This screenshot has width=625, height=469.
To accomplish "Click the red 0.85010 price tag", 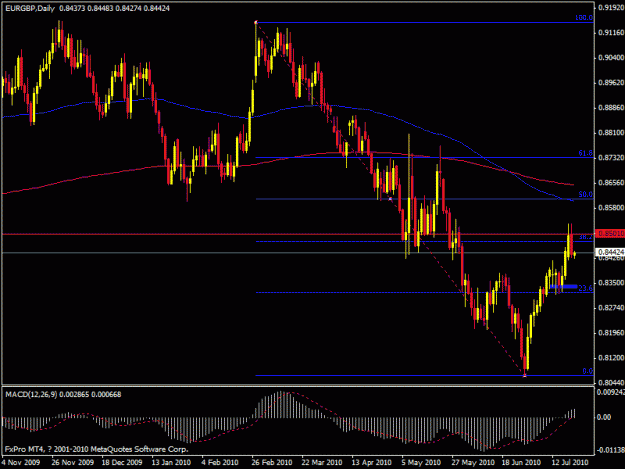I will point(610,233).
